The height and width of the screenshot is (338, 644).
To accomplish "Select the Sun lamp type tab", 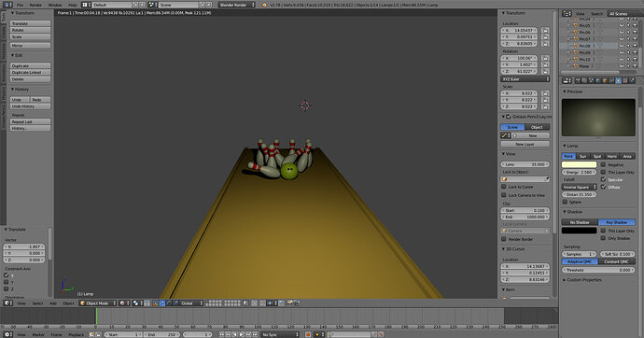I will (582, 156).
